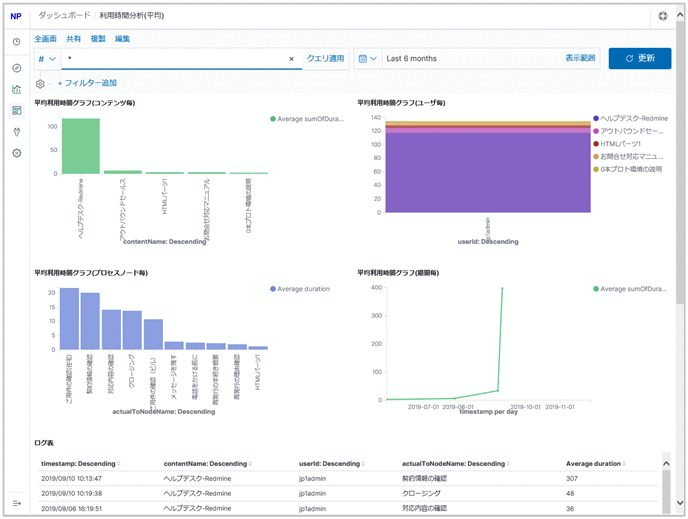This screenshot has height=519, width=688.
Task: Click the 全画面 menu item
Action: (x=45, y=38)
